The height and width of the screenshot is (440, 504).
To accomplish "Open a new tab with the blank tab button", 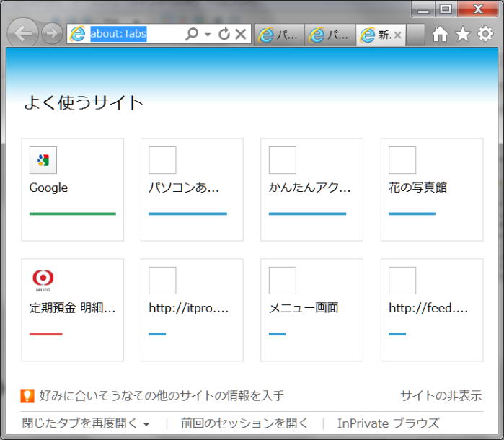I will pyautogui.click(x=415, y=35).
